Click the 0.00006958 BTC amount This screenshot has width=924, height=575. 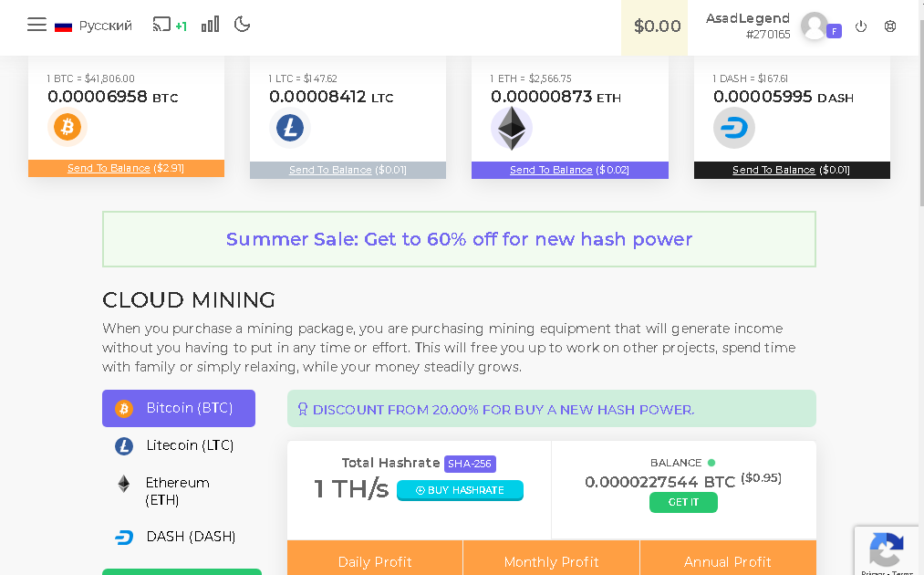tap(112, 96)
